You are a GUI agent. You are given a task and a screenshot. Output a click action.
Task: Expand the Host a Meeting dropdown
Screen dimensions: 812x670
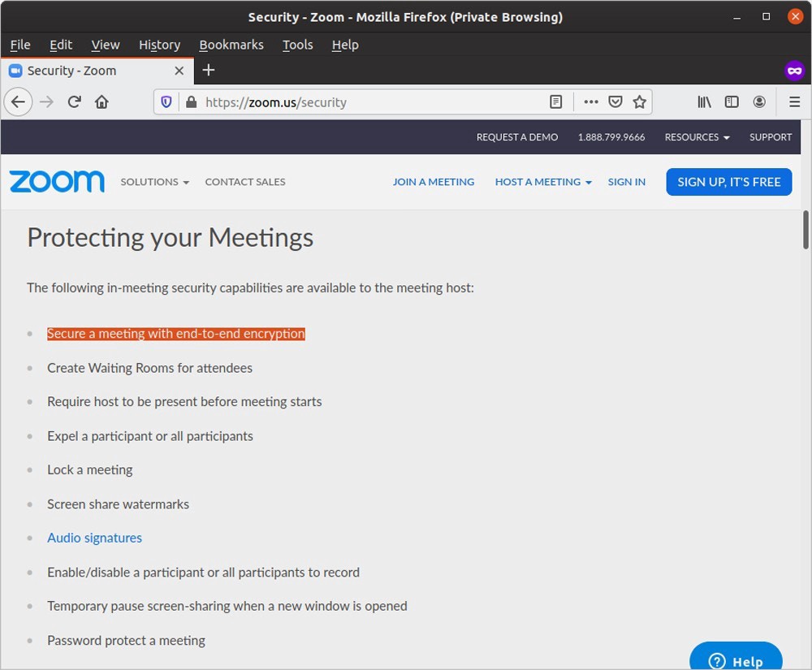(x=543, y=182)
